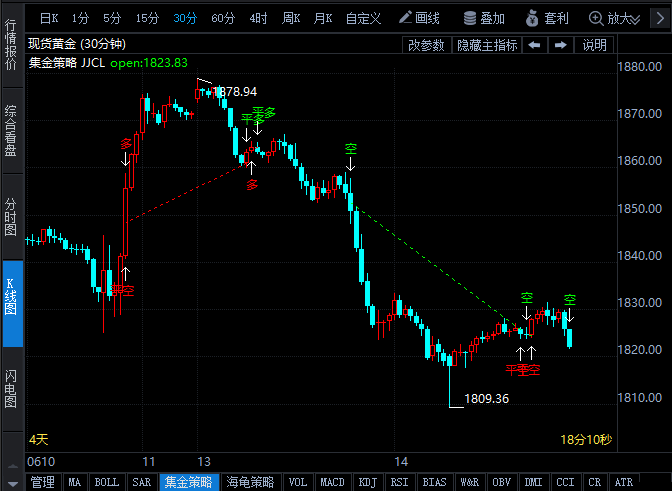
Task: Select the 15分 period
Action: [x=147, y=18]
